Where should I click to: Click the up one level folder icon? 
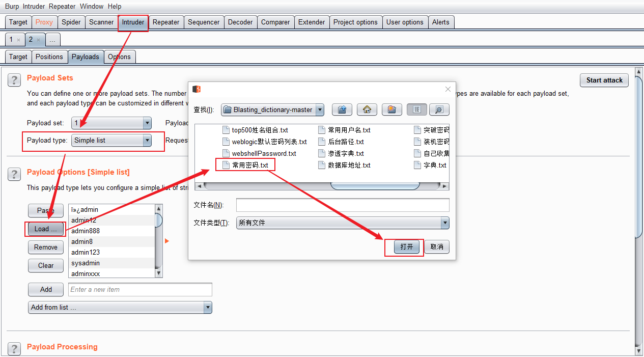(342, 109)
